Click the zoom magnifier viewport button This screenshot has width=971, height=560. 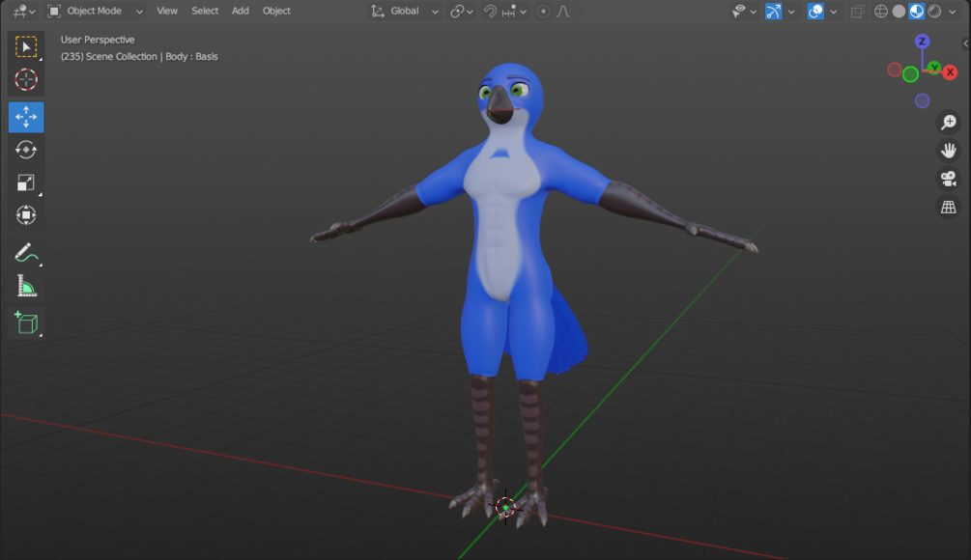coord(948,123)
